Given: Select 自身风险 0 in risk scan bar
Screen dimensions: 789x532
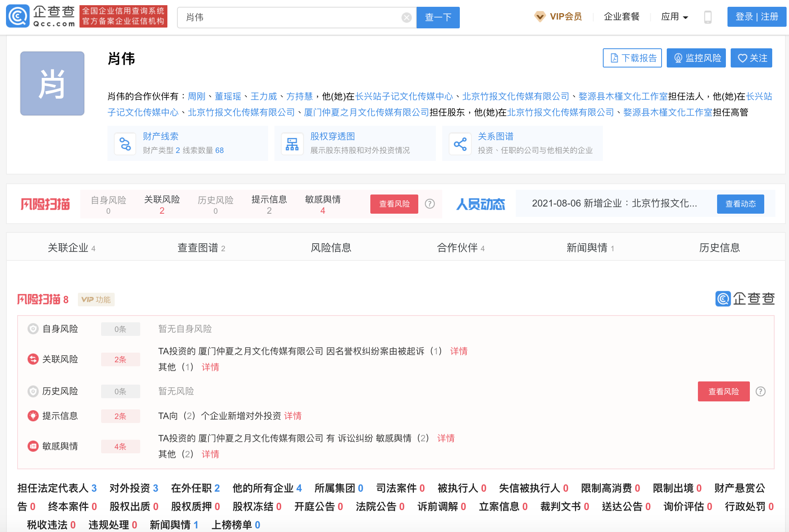Looking at the screenshot, I should click(x=108, y=204).
